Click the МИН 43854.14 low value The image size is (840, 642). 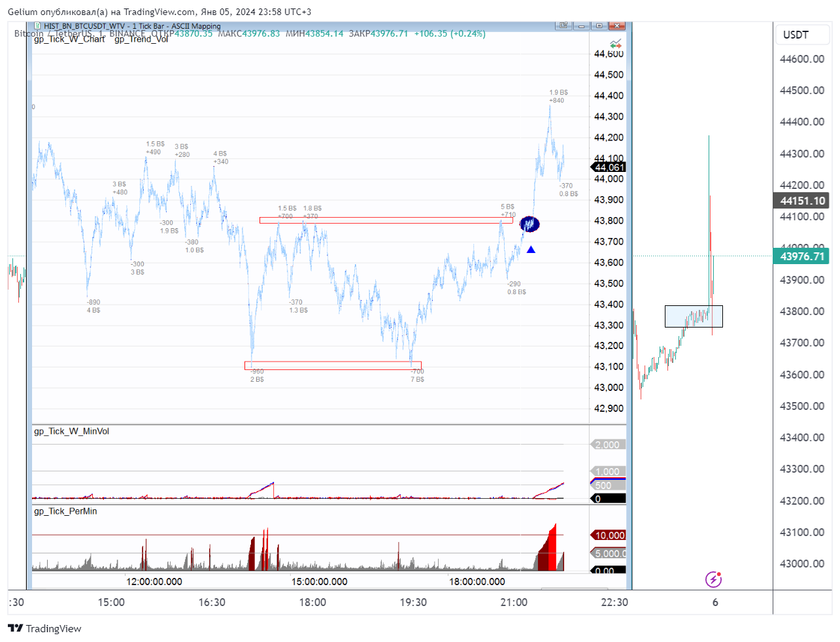[314, 33]
